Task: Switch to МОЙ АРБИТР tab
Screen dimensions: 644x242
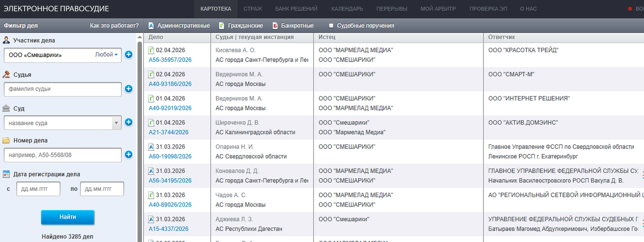Action: click(x=438, y=9)
